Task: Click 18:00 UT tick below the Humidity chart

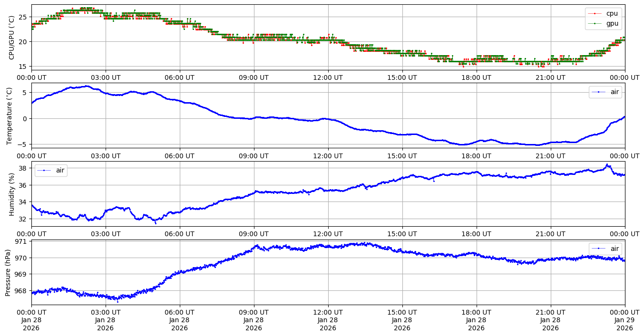Action: click(476, 234)
